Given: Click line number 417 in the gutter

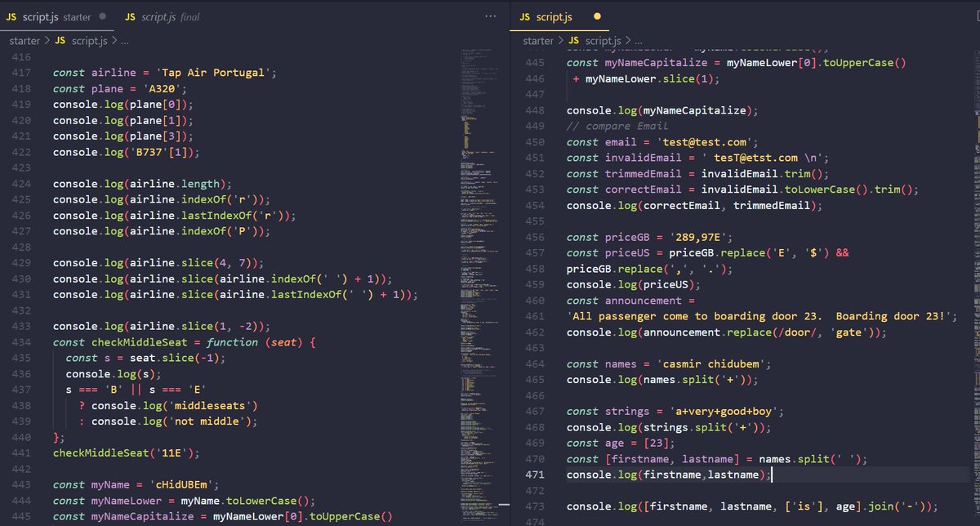Looking at the screenshot, I should [x=22, y=73].
